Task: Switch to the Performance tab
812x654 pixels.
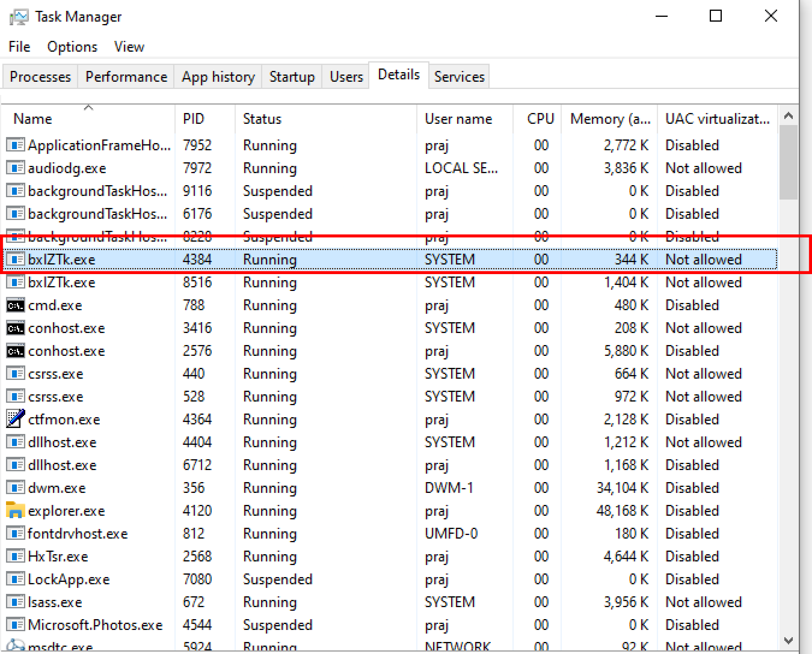Action: point(126,77)
